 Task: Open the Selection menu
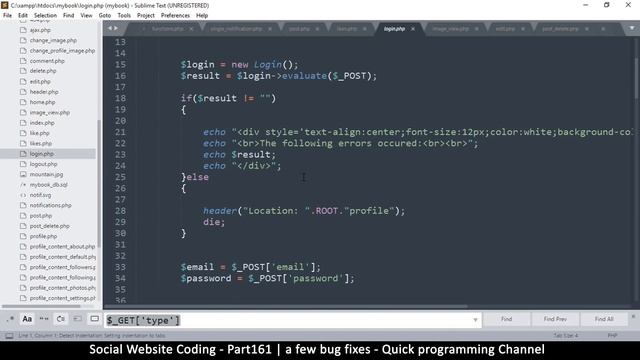coord(45,16)
